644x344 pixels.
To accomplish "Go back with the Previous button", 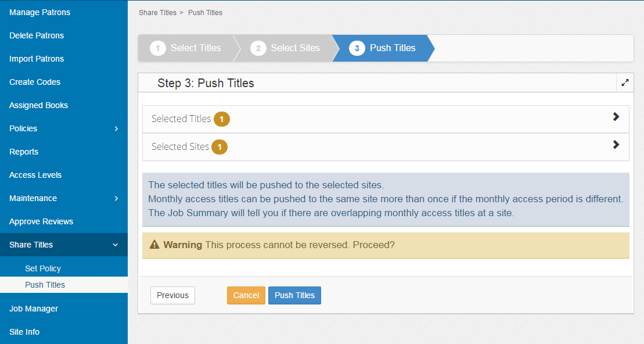I will point(172,295).
